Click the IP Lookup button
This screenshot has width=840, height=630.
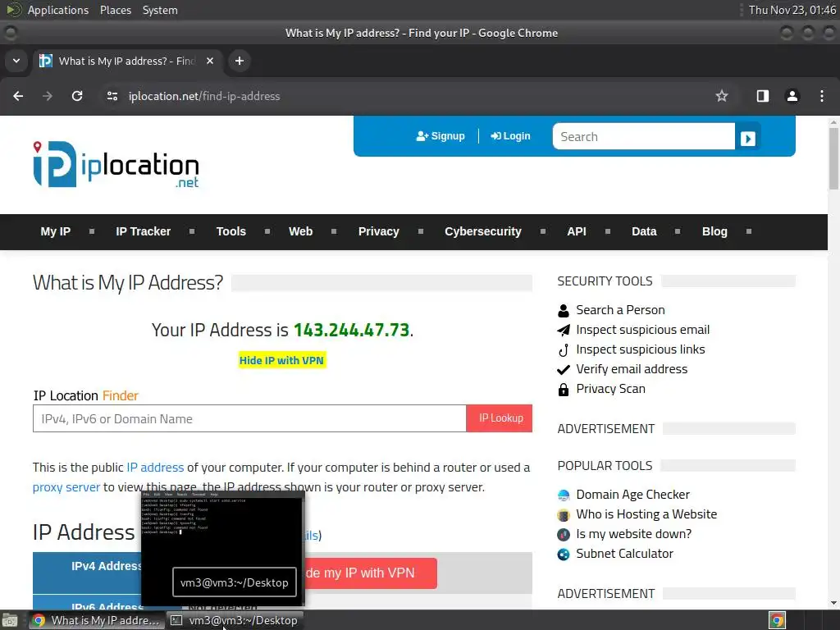click(x=500, y=418)
